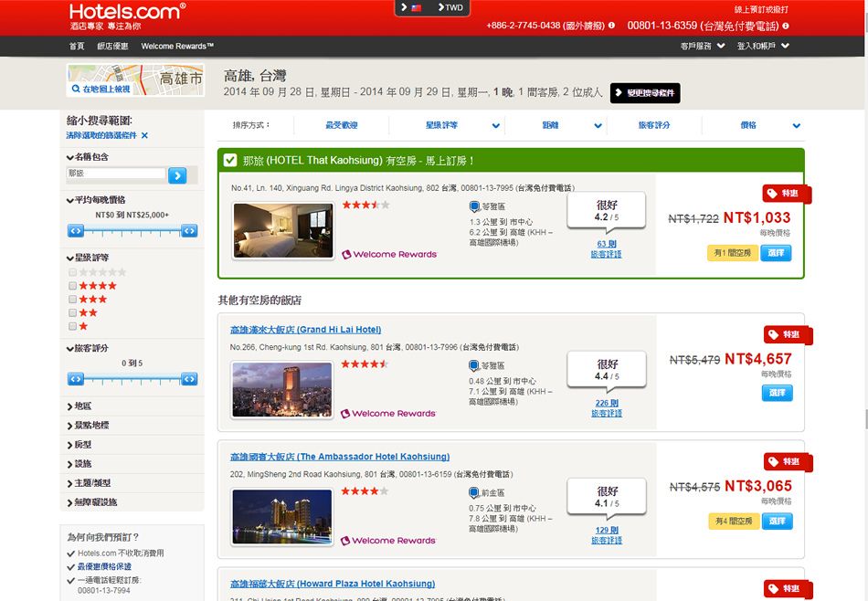Open the hotel deals menu item
The image size is (868, 601).
point(112,46)
